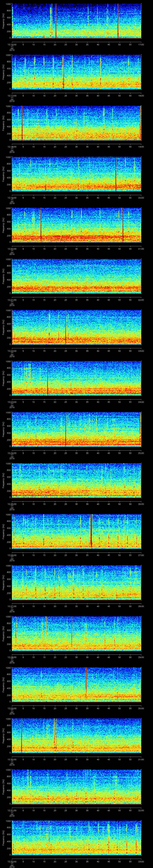Click the red spike near 49 seconds in the 12:16:00 spectrogram

[x=118, y=20]
